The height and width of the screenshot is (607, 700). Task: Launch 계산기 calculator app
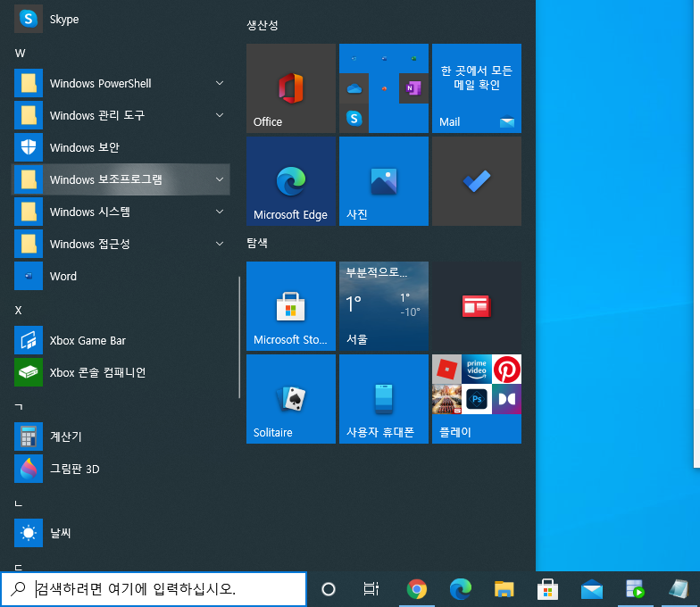click(x=121, y=437)
